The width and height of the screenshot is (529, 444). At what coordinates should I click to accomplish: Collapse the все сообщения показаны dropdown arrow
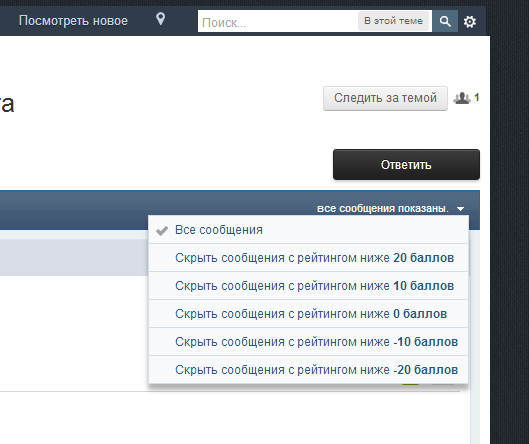click(x=461, y=209)
